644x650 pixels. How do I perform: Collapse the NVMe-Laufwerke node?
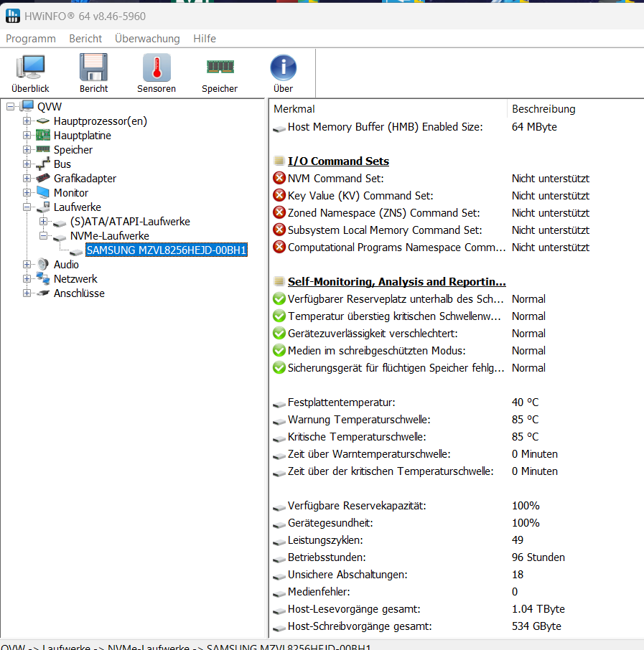point(44,235)
